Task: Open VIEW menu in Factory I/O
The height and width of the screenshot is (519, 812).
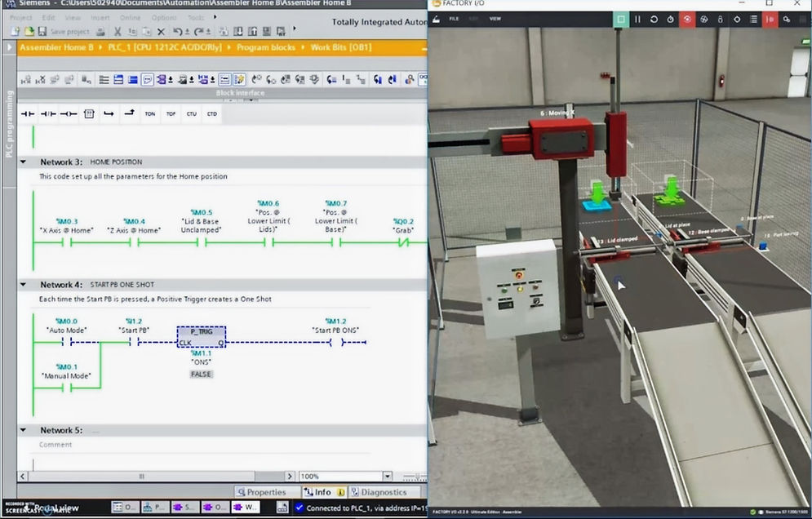Action: (495, 19)
